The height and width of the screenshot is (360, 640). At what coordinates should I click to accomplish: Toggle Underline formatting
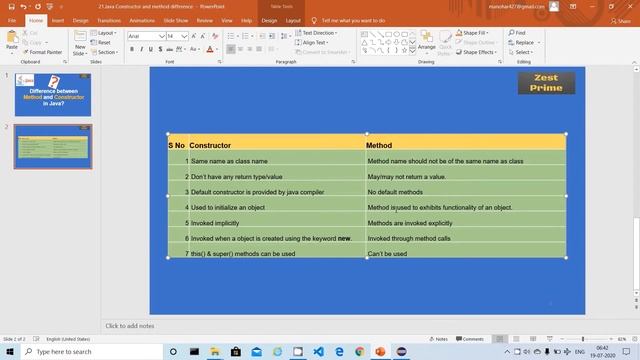151,49
